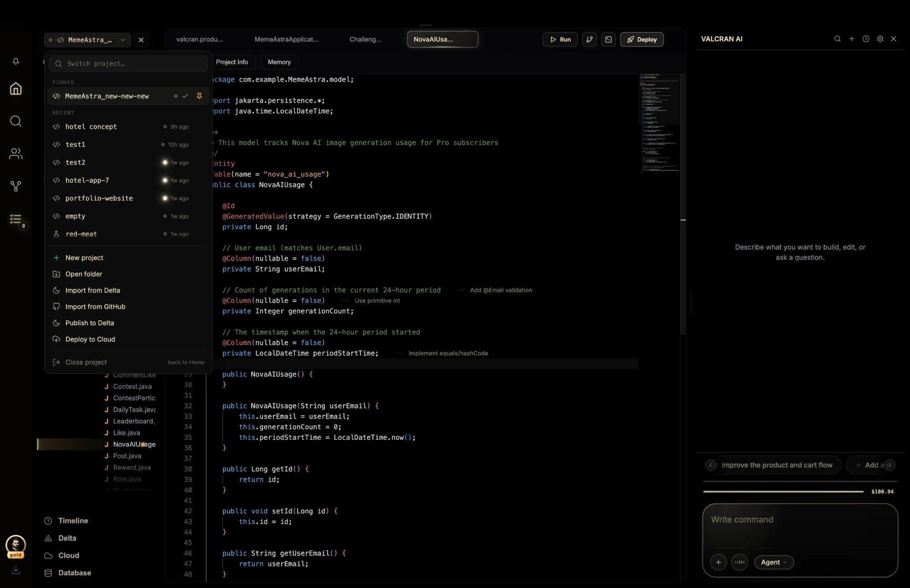910x588 pixels.
Task: Start new chat in VALCRAN AI panel
Action: pos(852,39)
